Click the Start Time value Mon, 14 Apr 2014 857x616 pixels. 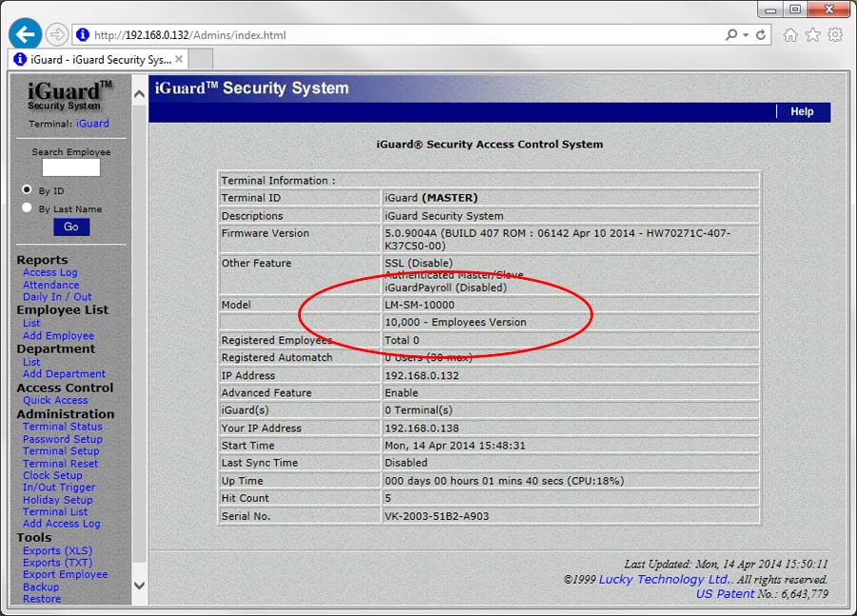[x=455, y=446]
